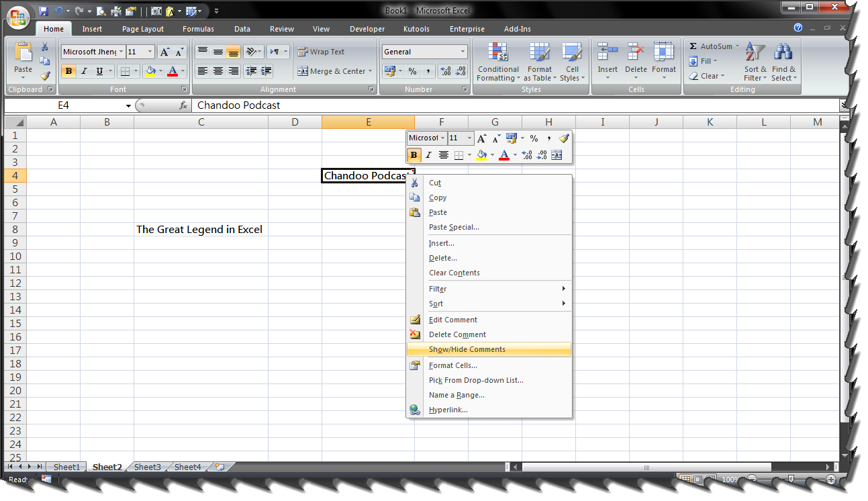Select Increase Decimal on the mini toolbar

point(527,154)
